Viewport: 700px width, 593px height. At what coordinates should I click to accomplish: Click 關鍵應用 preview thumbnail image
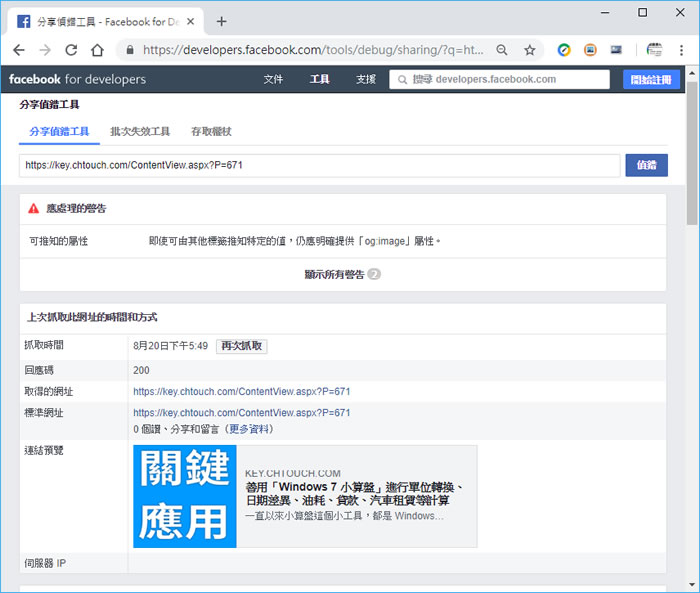point(184,496)
